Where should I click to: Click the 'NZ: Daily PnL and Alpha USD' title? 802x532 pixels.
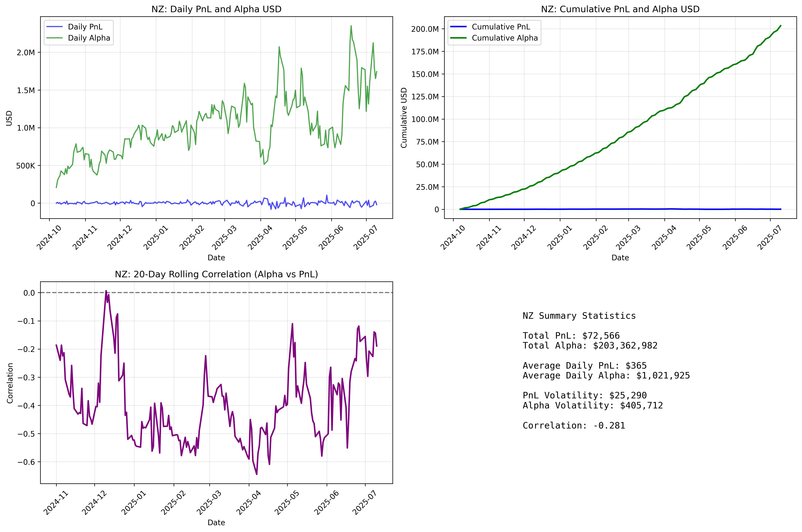[217, 9]
